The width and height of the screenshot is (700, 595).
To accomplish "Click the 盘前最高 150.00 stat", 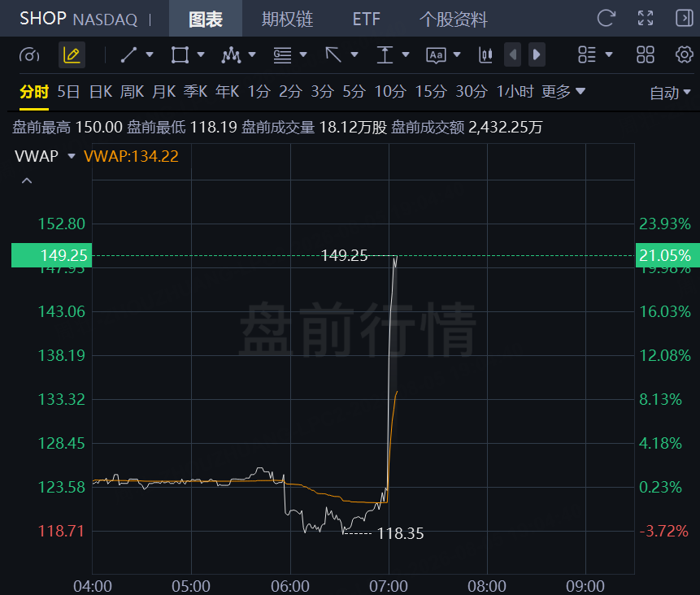I will click(x=67, y=128).
